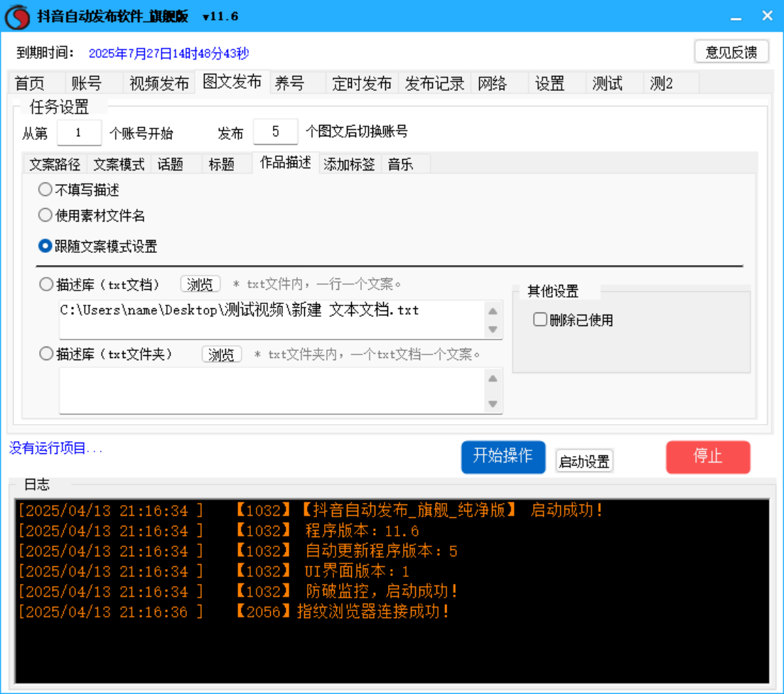784x694 pixels.
Task: Open the 文案路径 sub-tab
Action: point(55,164)
